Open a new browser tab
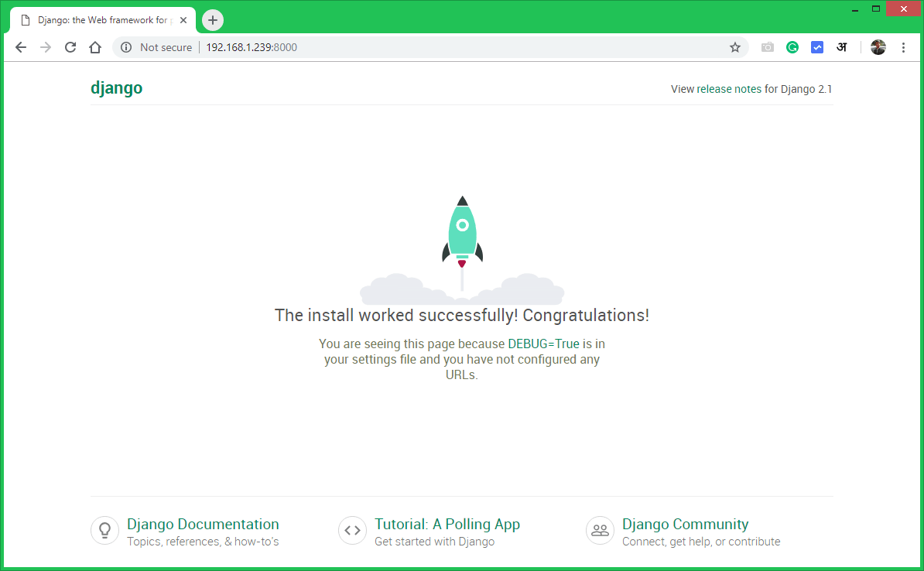 212,19
